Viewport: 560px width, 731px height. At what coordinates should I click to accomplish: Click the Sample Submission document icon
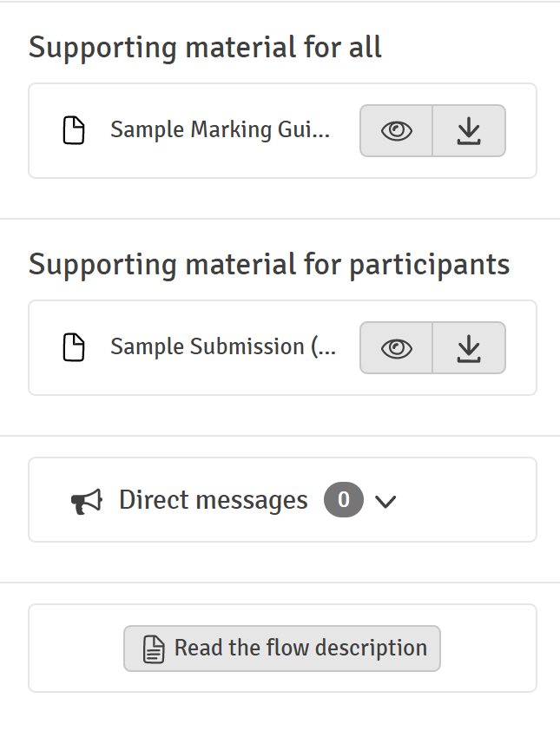pyautogui.click(x=74, y=347)
